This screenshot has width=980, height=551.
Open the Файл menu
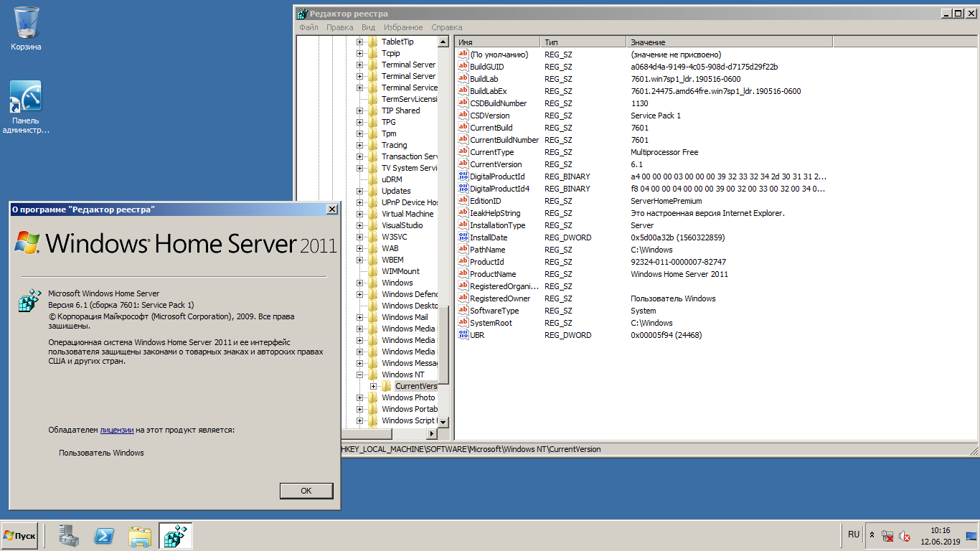coord(309,27)
